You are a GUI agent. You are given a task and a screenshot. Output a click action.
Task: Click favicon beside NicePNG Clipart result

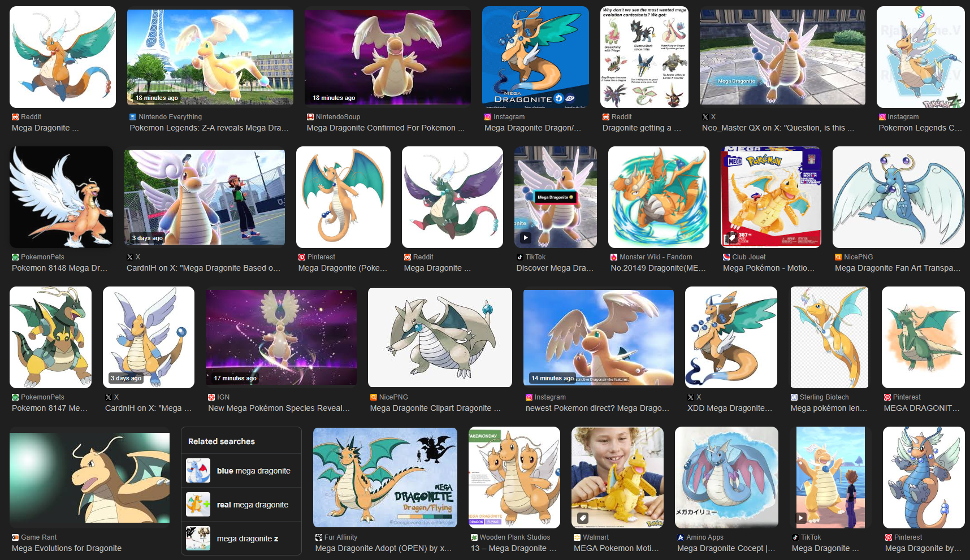[x=374, y=397]
